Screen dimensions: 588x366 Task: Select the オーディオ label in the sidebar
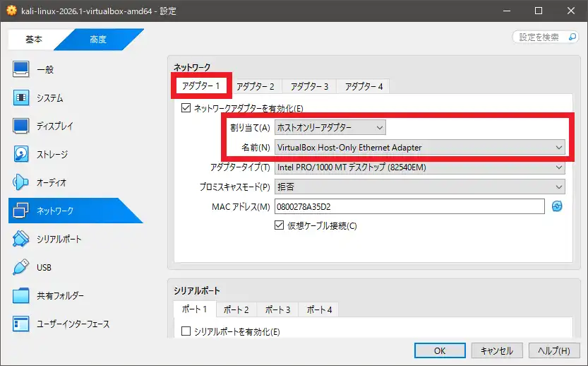[x=52, y=182]
